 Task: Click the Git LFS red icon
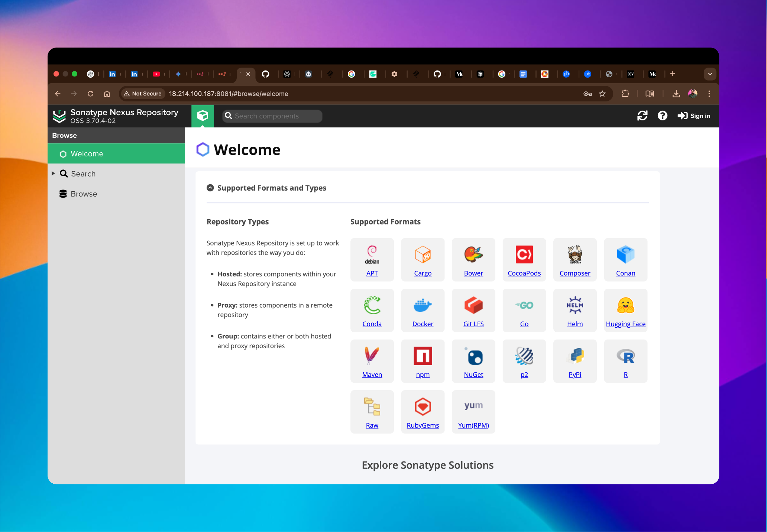coord(473,305)
